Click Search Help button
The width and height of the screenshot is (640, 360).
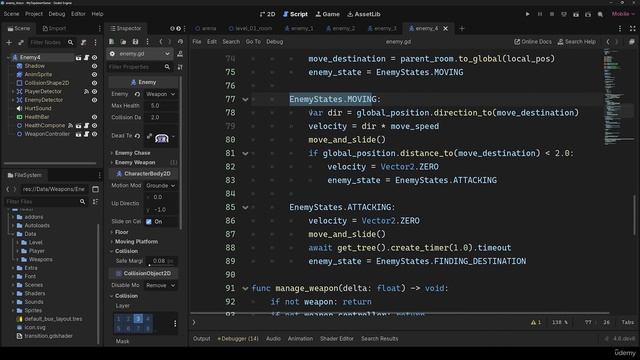pos(577,42)
